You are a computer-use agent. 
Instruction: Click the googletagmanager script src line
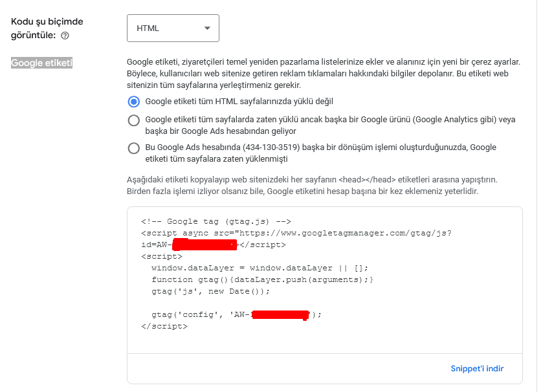click(296, 233)
